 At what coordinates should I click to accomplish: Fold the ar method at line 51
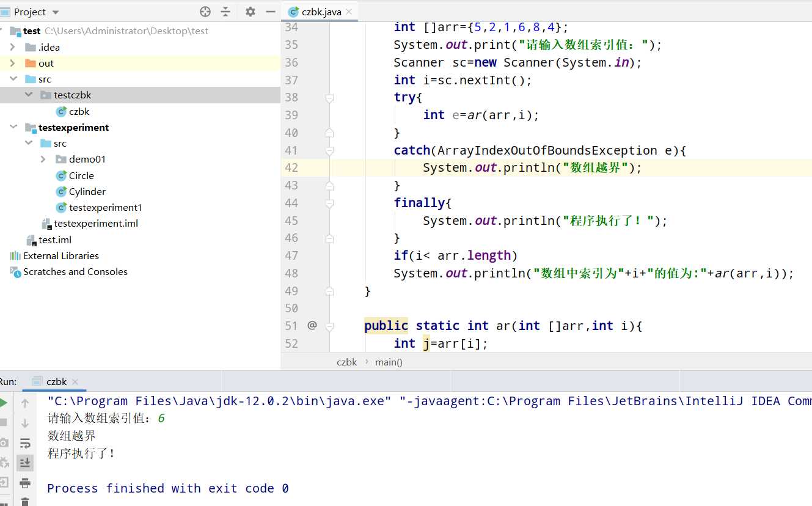coord(329,326)
